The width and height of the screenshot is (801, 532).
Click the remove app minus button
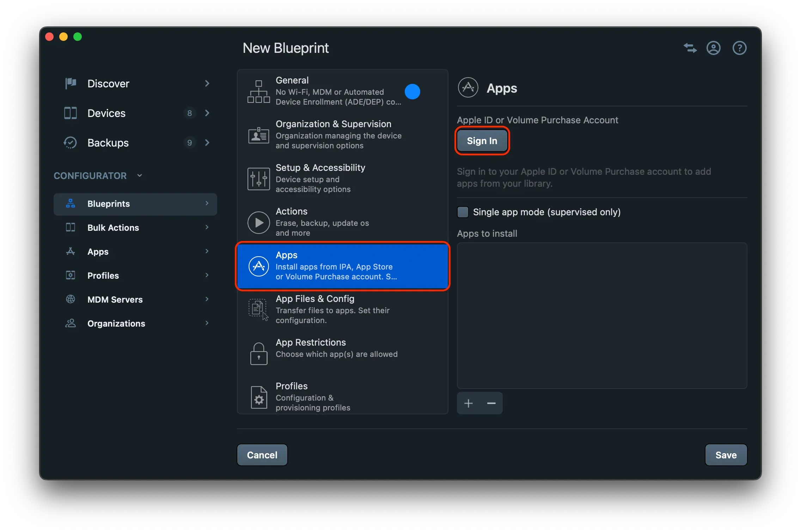(x=491, y=403)
